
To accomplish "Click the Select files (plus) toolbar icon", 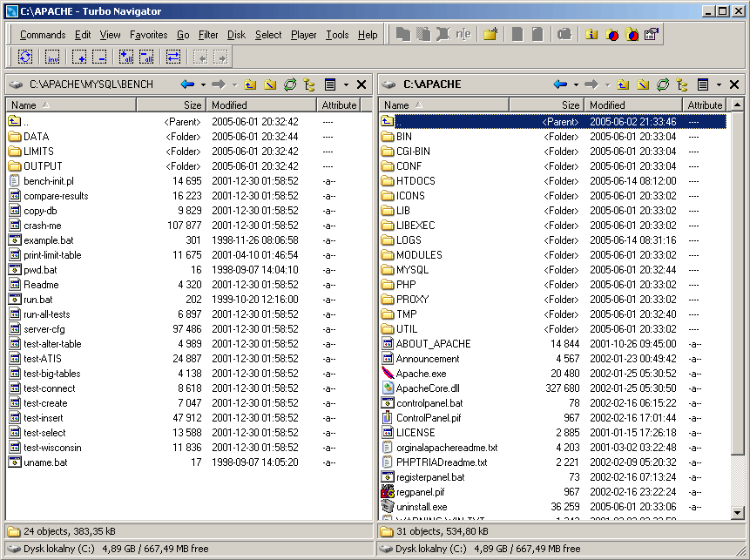I will click(x=79, y=57).
